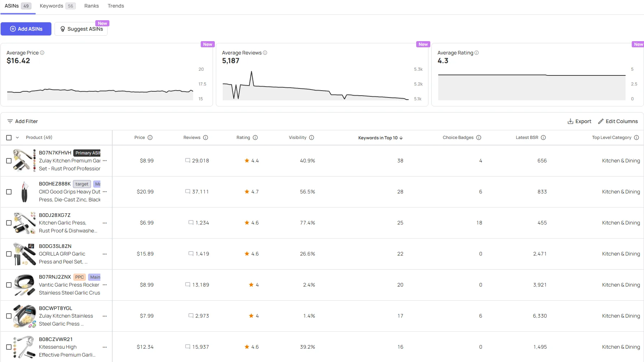Switch to the ASINs tab

point(18,6)
